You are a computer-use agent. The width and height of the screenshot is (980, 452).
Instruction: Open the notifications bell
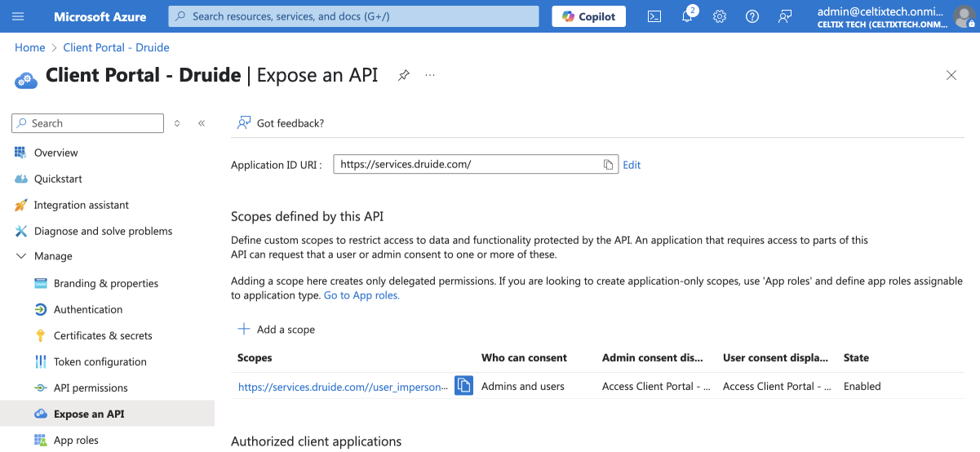(687, 16)
